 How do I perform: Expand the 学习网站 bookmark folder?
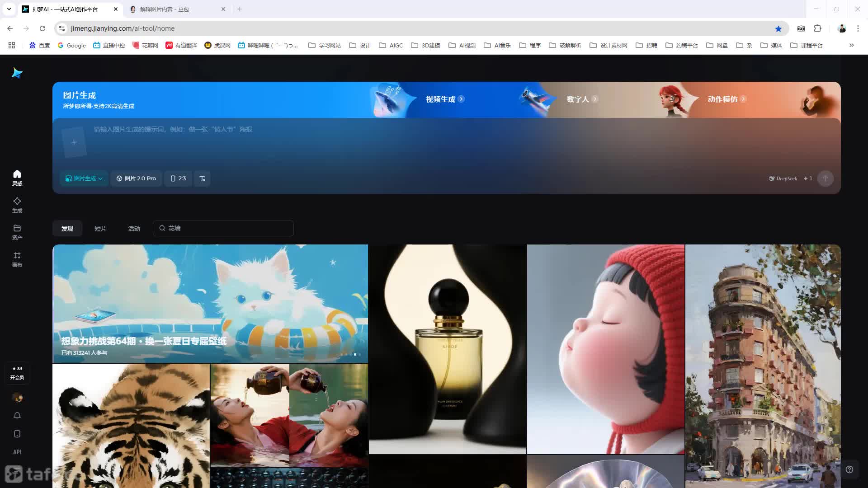325,45
